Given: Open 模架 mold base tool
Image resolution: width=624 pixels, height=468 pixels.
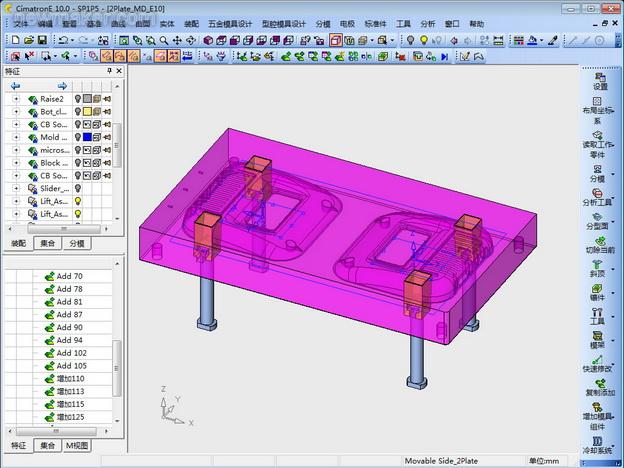Looking at the screenshot, I should (598, 340).
